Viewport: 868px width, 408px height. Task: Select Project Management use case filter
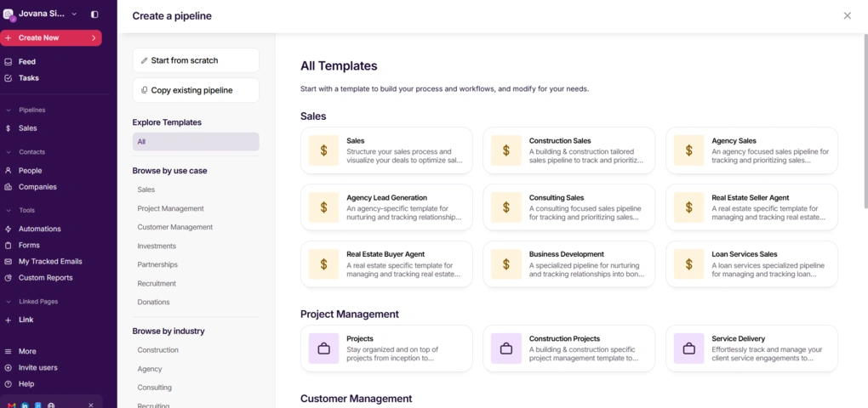(170, 208)
